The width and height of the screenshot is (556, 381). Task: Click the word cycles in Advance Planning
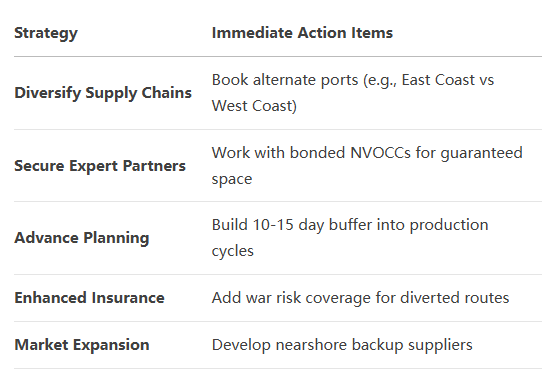click(233, 252)
